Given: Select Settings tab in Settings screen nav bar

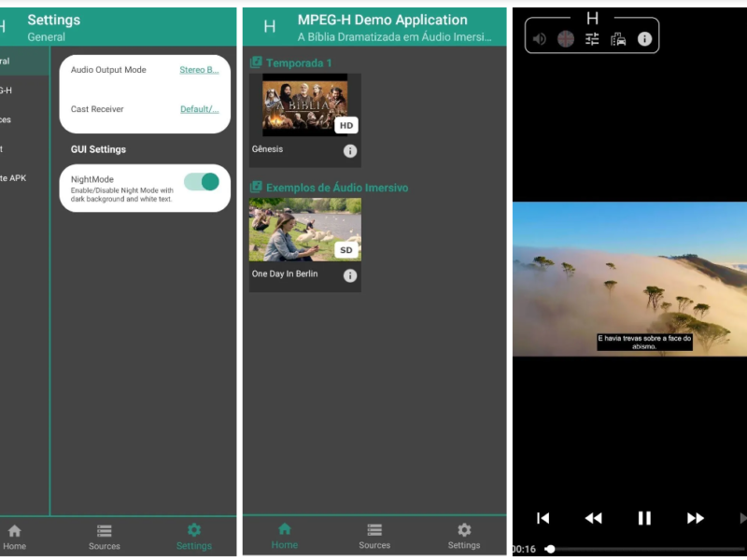Looking at the screenshot, I should pyautogui.click(x=194, y=537).
